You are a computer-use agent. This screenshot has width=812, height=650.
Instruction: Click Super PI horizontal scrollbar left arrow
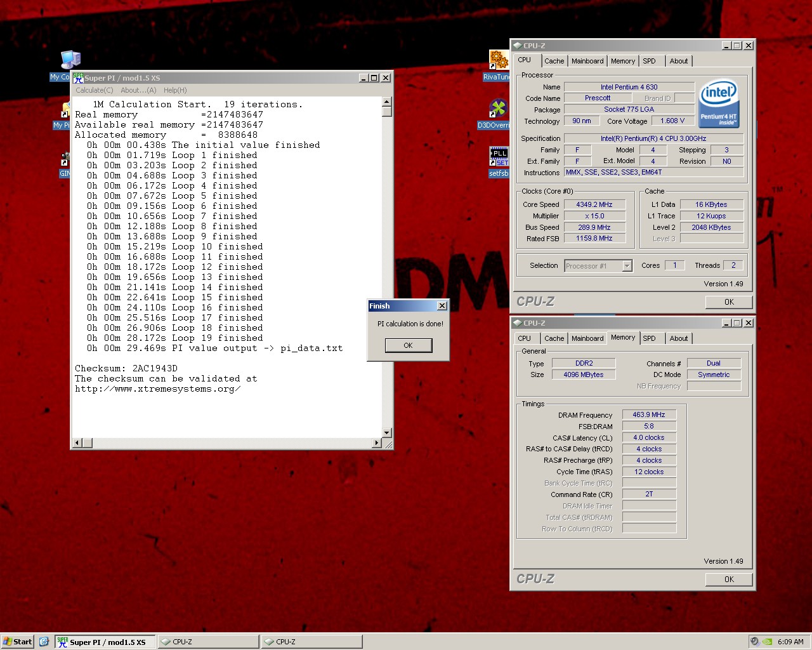[77, 442]
